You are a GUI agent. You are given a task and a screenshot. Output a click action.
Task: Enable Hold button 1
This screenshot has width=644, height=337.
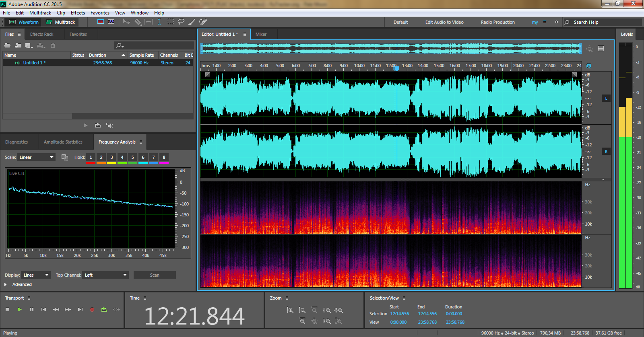coord(91,157)
